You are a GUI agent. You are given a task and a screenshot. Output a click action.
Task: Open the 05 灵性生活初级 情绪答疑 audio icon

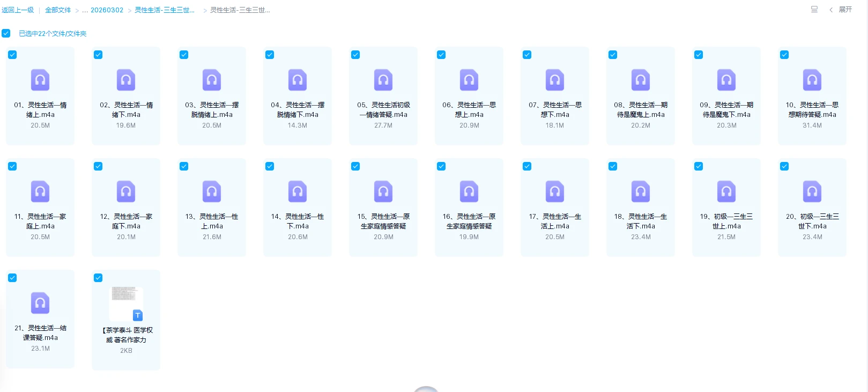click(383, 80)
